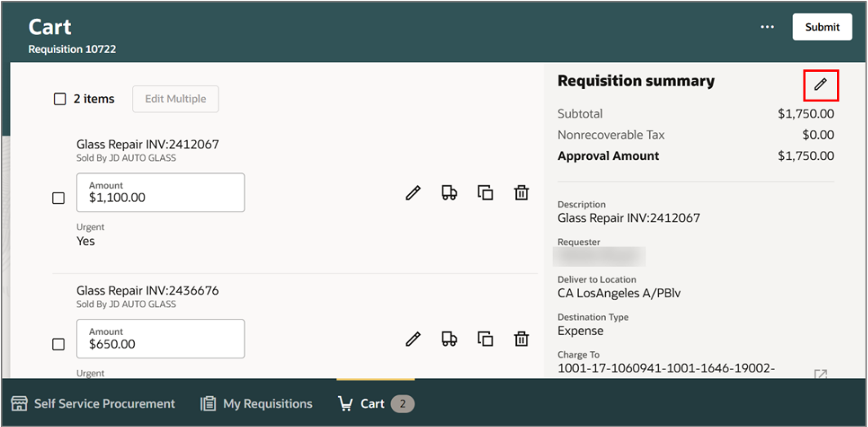The width and height of the screenshot is (868, 427).
Task: Select all 2 items checkbox
Action: [x=60, y=99]
